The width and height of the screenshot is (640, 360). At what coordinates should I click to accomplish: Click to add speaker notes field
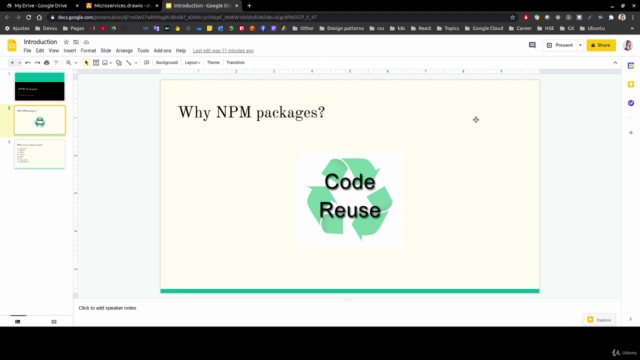point(107,308)
